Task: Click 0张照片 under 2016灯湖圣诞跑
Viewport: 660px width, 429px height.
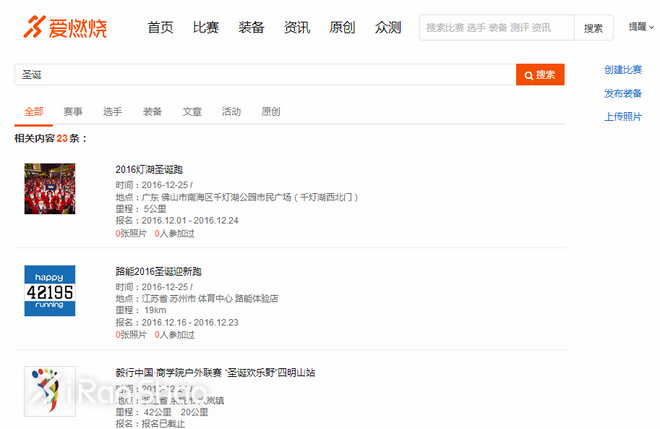Action: pyautogui.click(x=131, y=234)
